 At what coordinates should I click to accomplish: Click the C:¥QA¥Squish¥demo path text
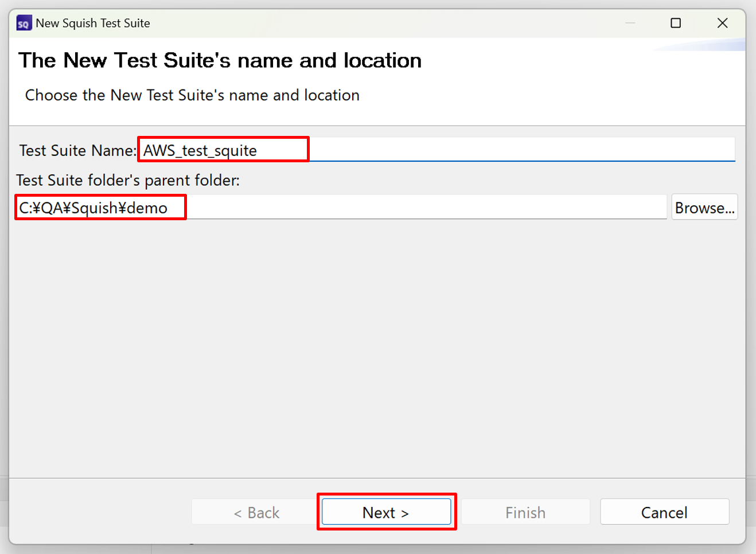[93, 208]
